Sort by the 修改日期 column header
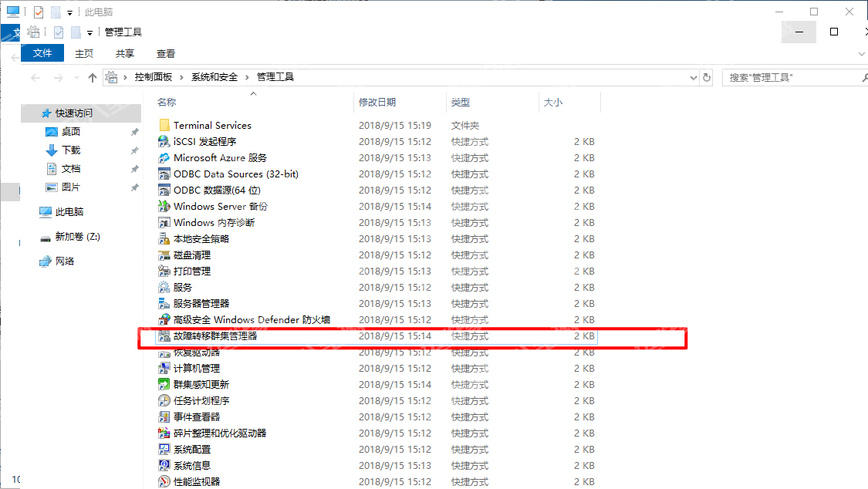The image size is (868, 489). click(x=377, y=102)
